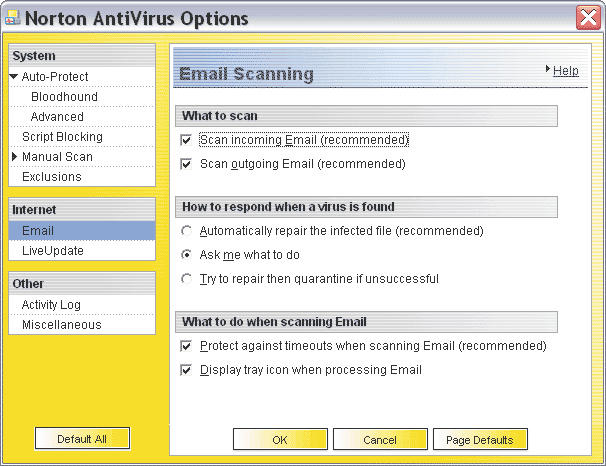Click the arrow beside Help
This screenshot has height=466, width=606.
(x=547, y=69)
